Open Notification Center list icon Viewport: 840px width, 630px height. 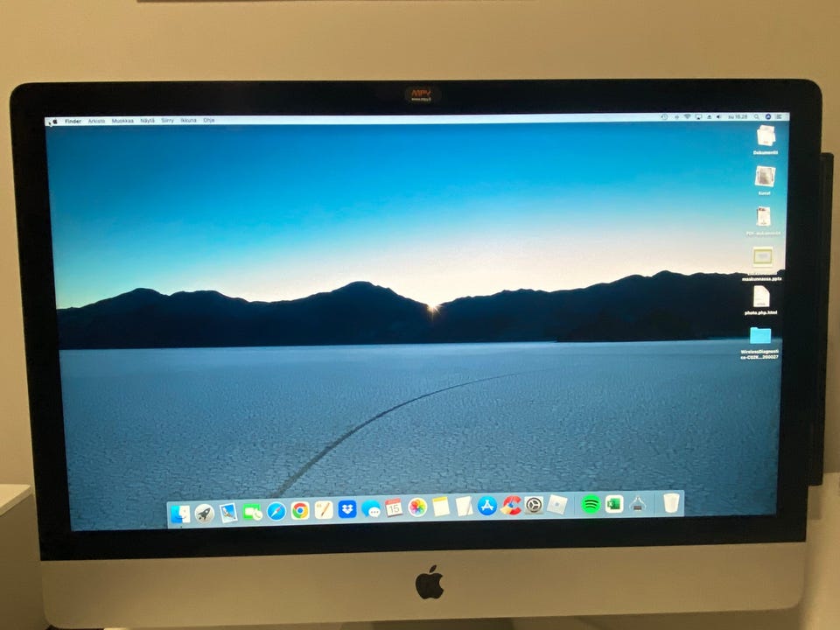coord(779,116)
